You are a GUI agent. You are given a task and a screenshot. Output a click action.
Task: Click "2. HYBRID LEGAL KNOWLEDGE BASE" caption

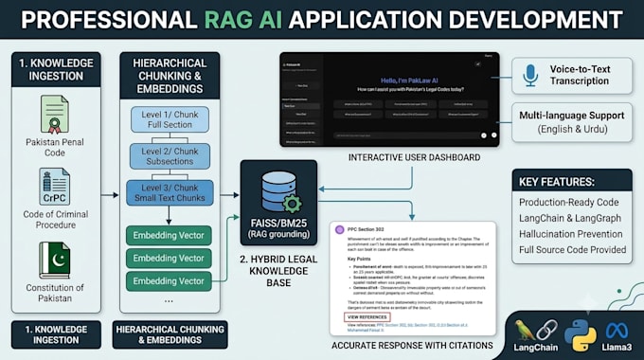click(278, 271)
